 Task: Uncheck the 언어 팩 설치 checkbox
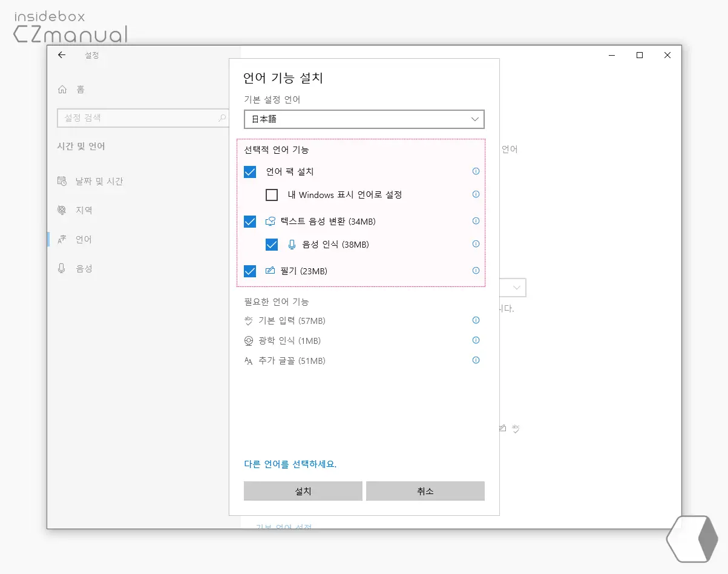[250, 171]
